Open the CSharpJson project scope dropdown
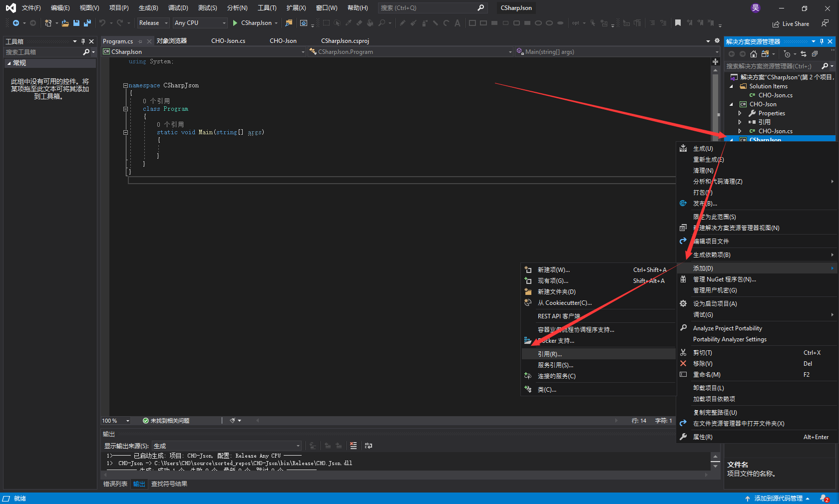The height and width of the screenshot is (504, 839). tap(204, 52)
